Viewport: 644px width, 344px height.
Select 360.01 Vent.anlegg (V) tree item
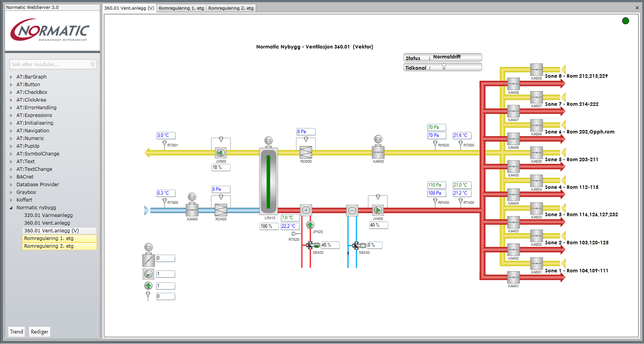(x=59, y=231)
